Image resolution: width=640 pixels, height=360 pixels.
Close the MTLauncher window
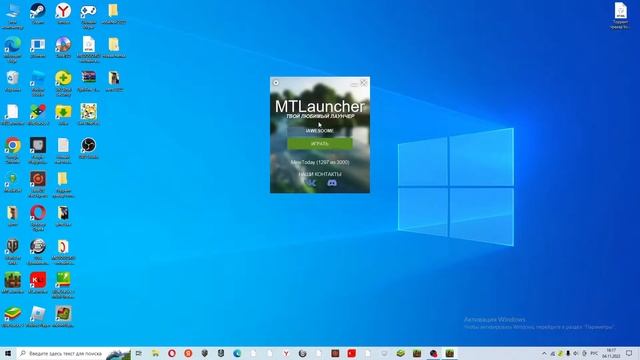364,83
